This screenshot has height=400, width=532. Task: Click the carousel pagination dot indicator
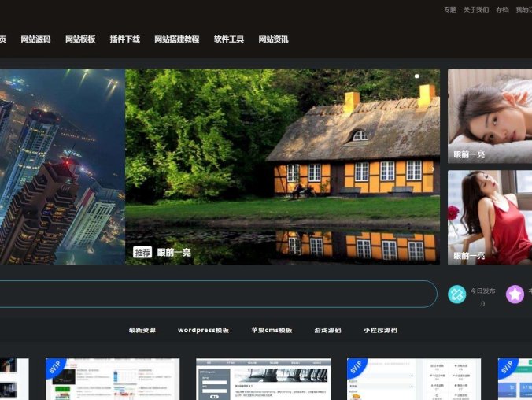[416, 76]
